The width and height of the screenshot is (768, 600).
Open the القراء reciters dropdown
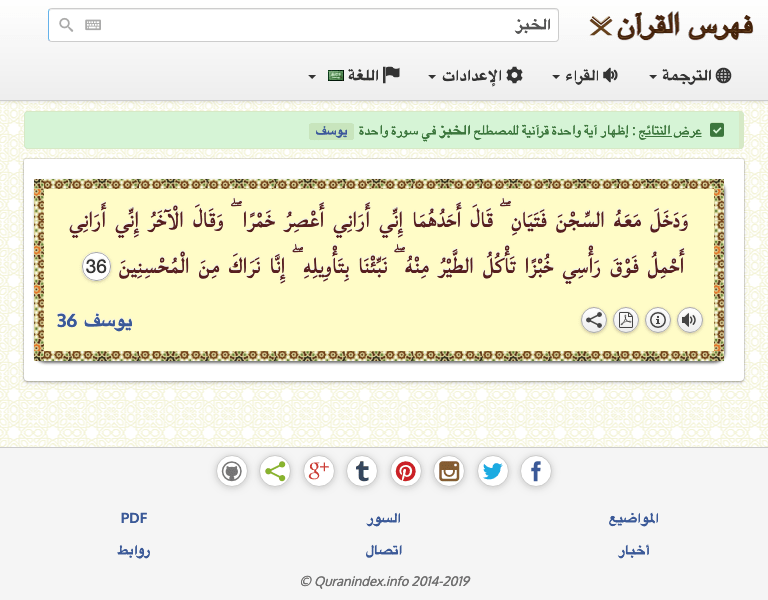[x=585, y=75]
